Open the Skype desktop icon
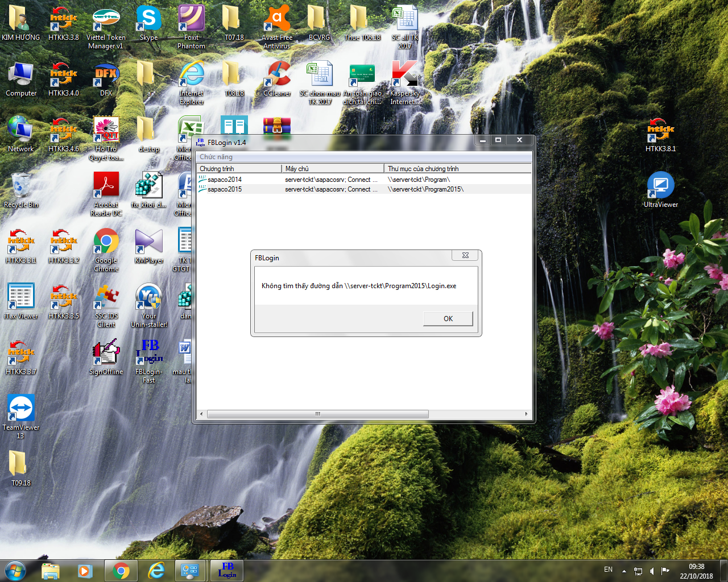 click(x=148, y=19)
